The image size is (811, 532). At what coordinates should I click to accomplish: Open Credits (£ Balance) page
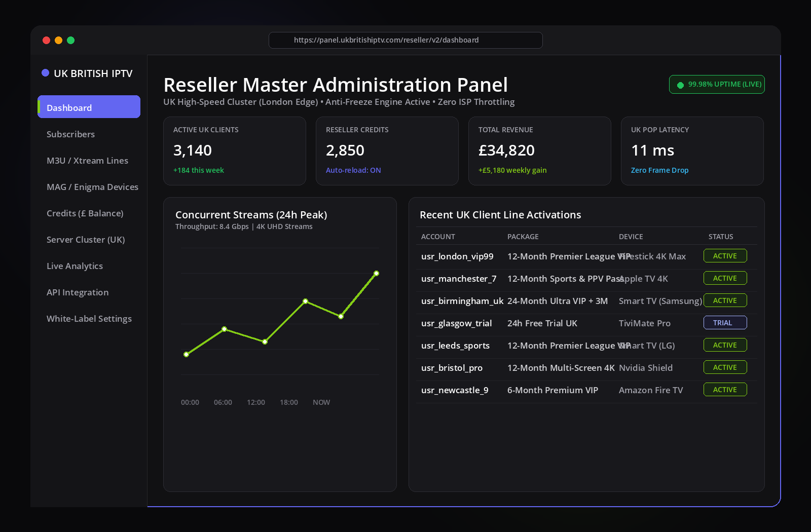coord(85,213)
